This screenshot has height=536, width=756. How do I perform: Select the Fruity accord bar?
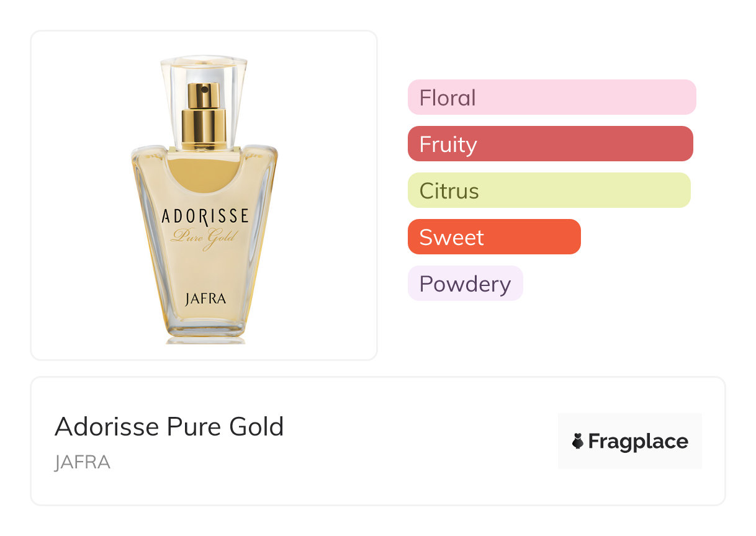click(x=550, y=144)
